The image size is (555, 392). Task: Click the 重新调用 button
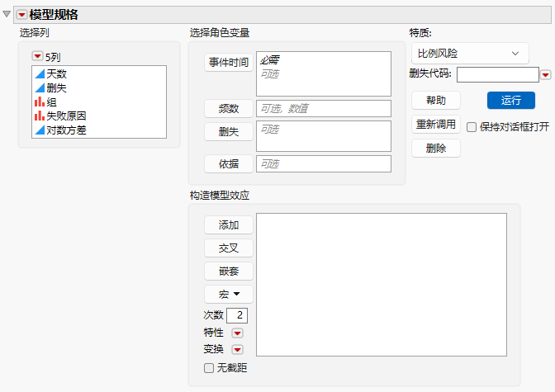[x=436, y=124]
